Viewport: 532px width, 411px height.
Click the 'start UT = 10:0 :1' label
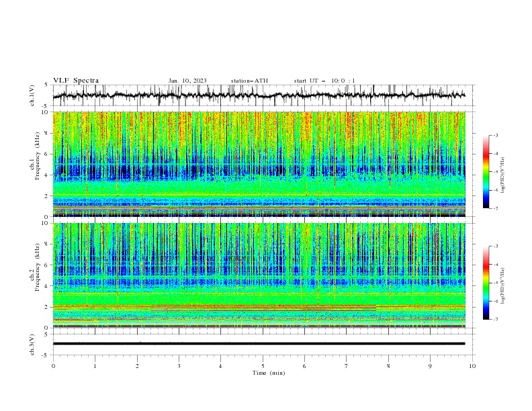click(324, 81)
